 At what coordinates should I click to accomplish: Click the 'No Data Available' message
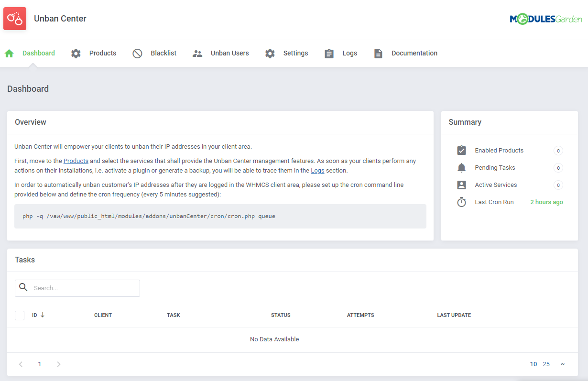tap(274, 339)
